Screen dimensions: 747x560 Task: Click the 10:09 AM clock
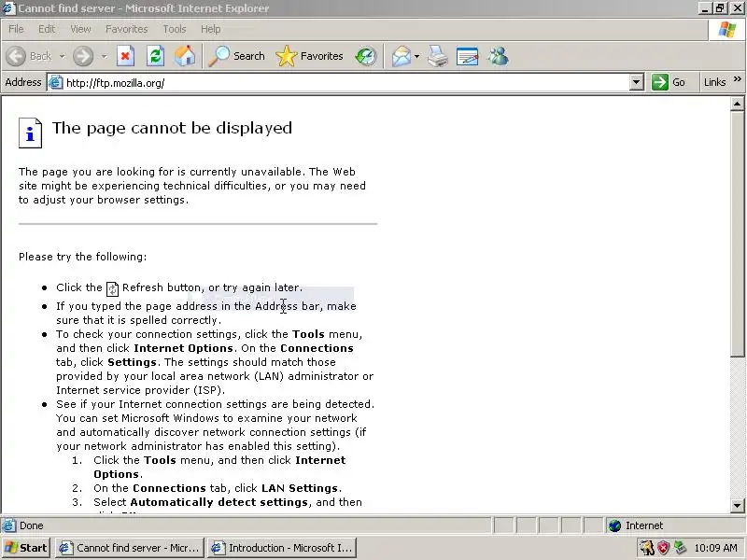click(715, 548)
